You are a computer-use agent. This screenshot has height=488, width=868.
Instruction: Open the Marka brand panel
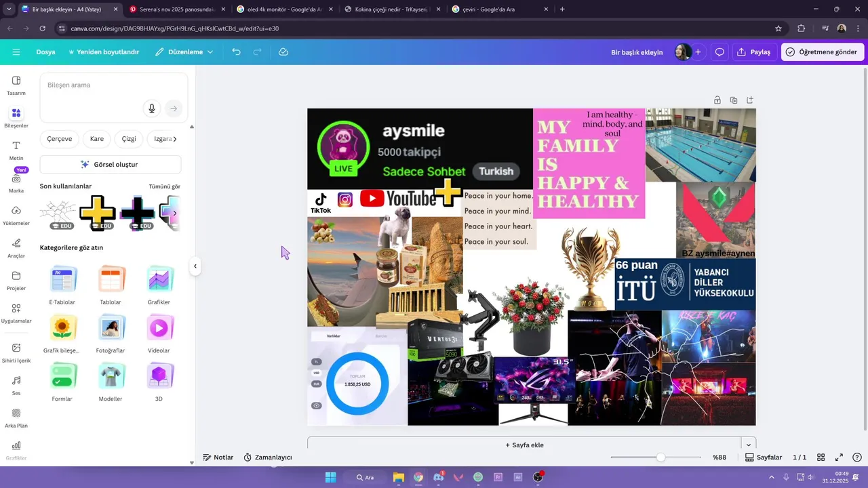point(16,183)
